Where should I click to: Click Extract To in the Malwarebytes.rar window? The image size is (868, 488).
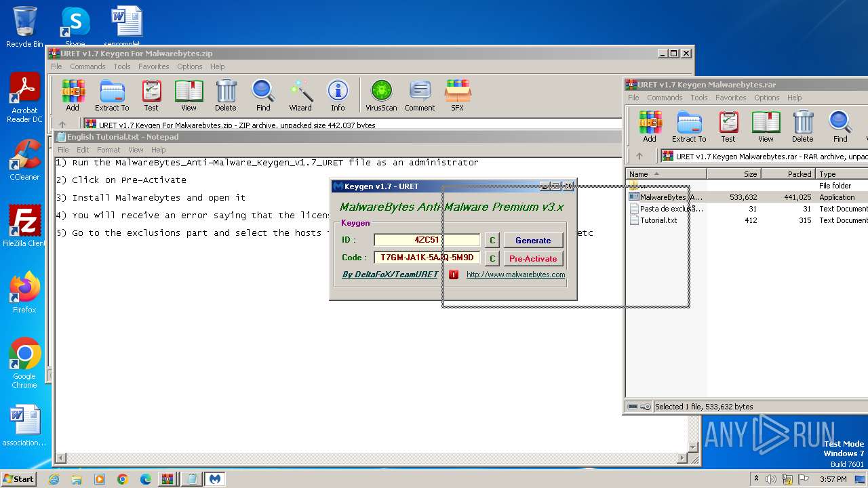[x=689, y=127]
